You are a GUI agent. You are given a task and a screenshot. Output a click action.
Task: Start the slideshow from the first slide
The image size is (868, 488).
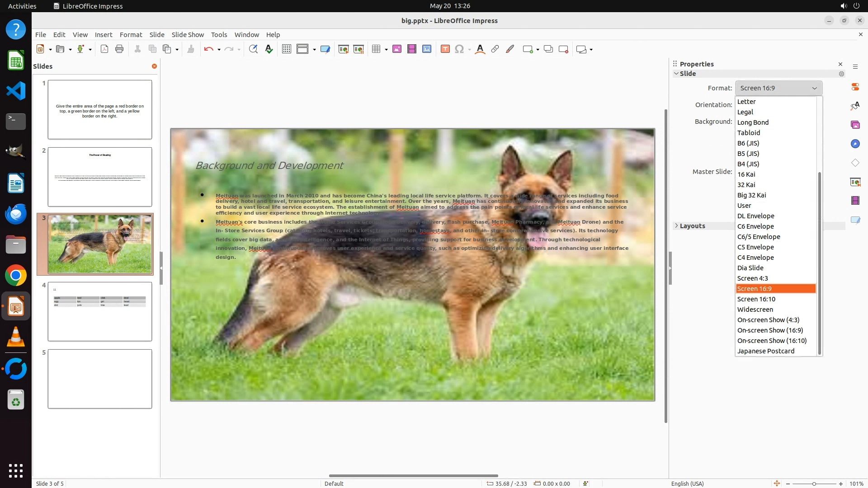click(x=344, y=49)
